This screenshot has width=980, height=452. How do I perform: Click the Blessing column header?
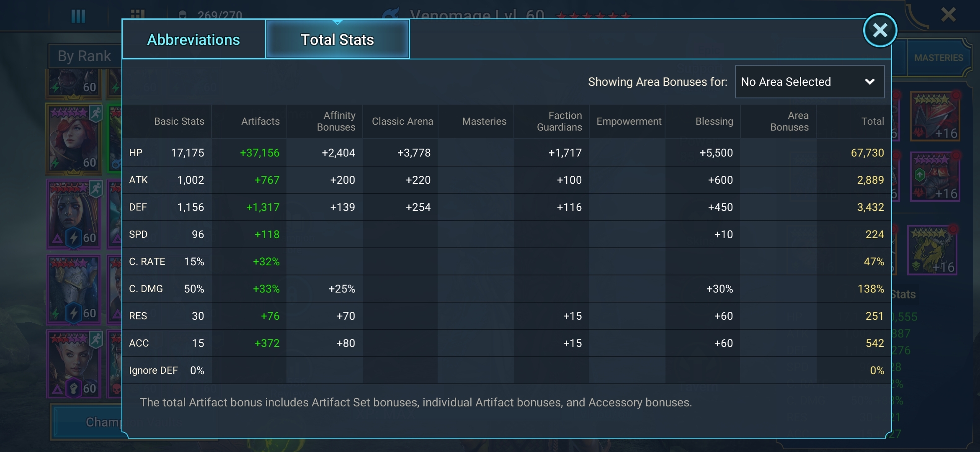(714, 121)
